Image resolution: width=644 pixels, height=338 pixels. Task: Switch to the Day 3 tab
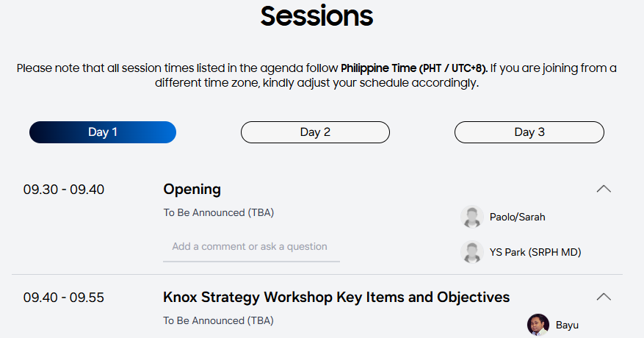point(529,132)
